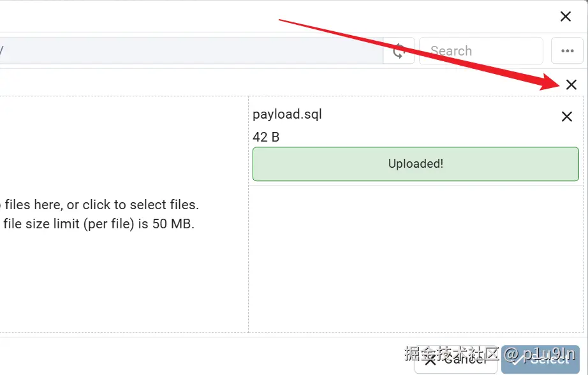The image size is (588, 375).
Task: Refresh the file listing
Action: coord(399,50)
